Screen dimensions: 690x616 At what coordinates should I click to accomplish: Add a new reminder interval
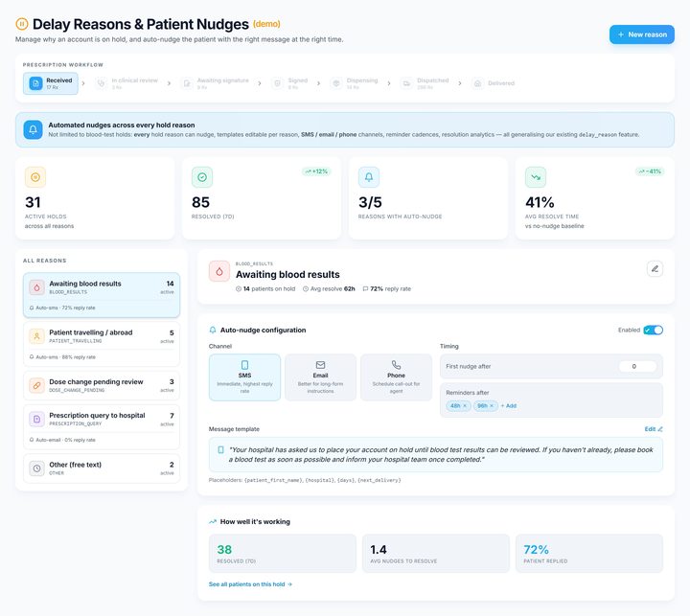pyautogui.click(x=509, y=405)
